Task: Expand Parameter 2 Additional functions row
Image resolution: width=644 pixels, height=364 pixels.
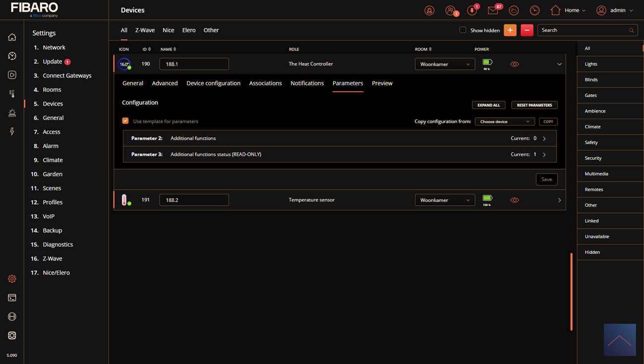Action: [544, 138]
